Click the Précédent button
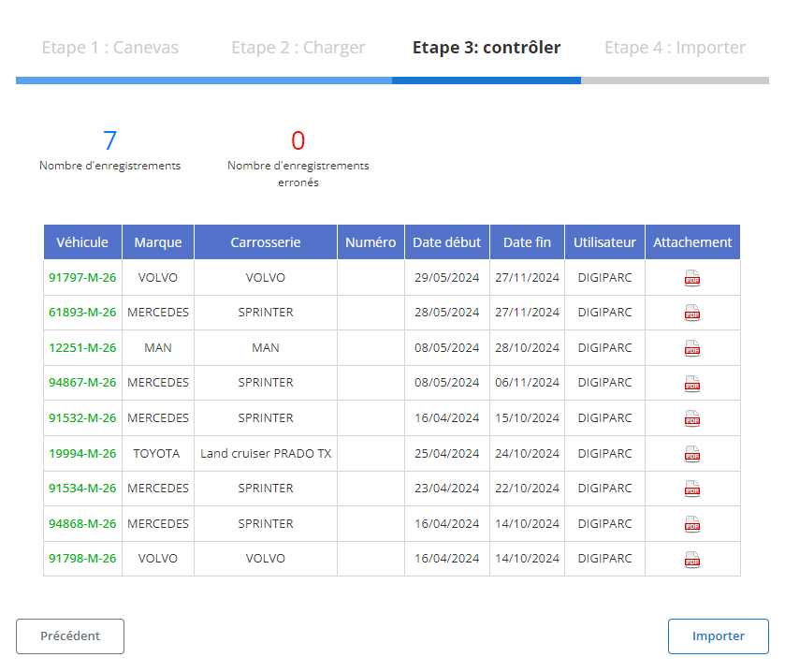Image resolution: width=785 pixels, height=672 pixels. click(70, 635)
